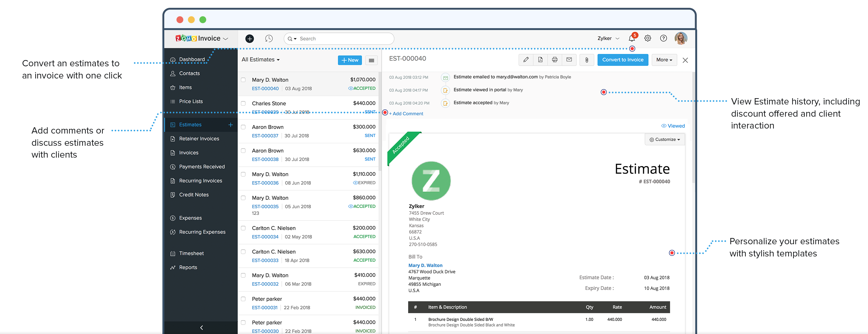Check the box for EST-000032
Image resolution: width=868 pixels, height=334 pixels.
pos(243,275)
